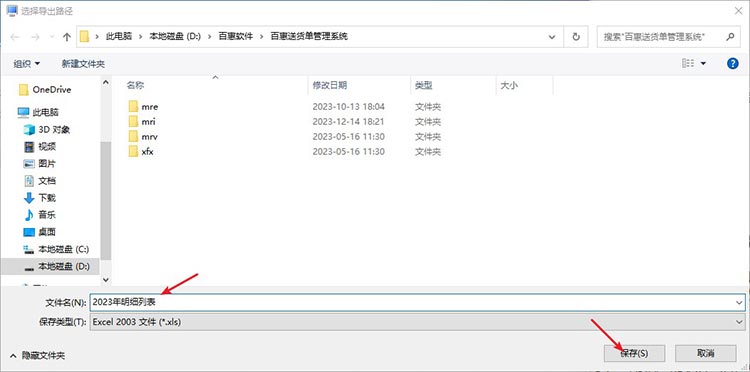Click 百惠送货单管理系统 in the breadcrumb
The height and width of the screenshot is (372, 750).
pyautogui.click(x=309, y=36)
